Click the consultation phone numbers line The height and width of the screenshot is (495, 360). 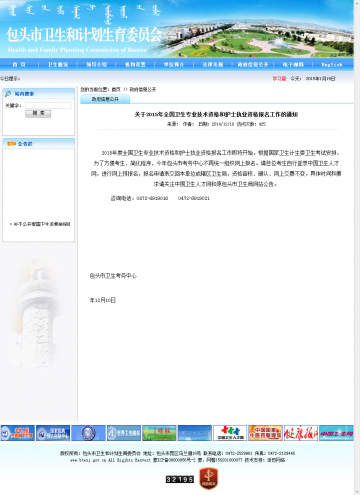(160, 198)
